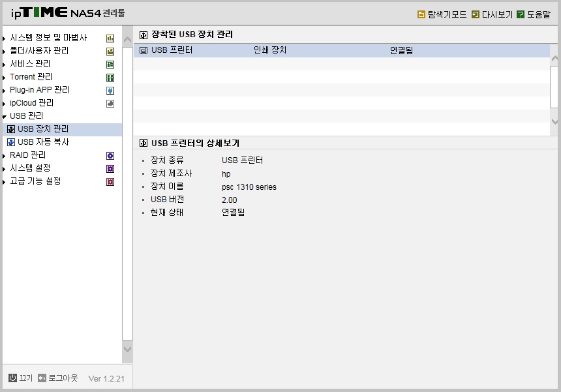Click 인쇄 장치 cell in device list

click(270, 50)
